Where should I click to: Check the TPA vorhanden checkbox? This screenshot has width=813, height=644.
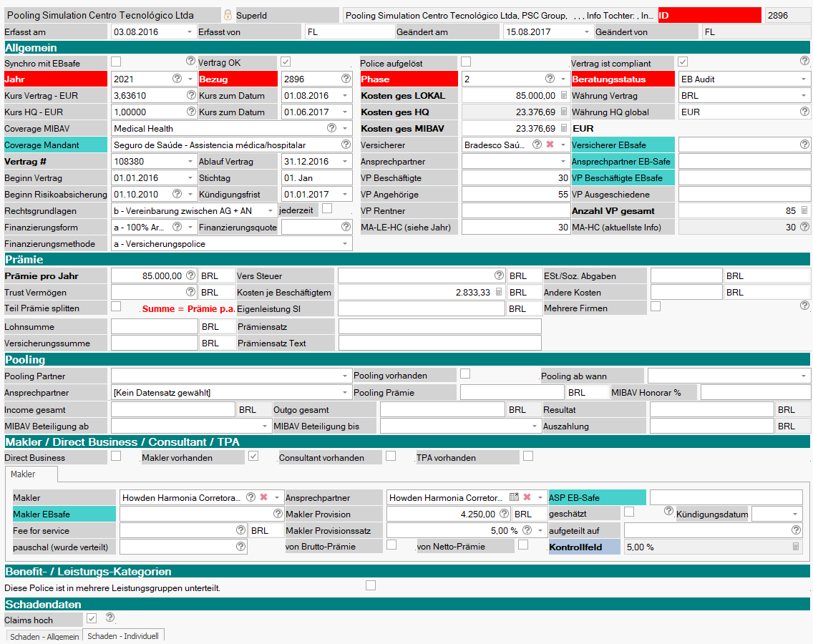pyautogui.click(x=528, y=456)
